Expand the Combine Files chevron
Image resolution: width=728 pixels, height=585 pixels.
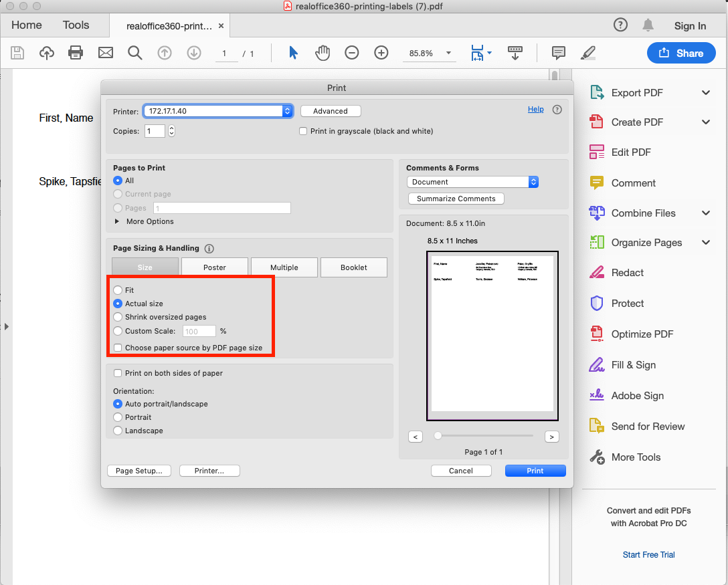point(706,213)
